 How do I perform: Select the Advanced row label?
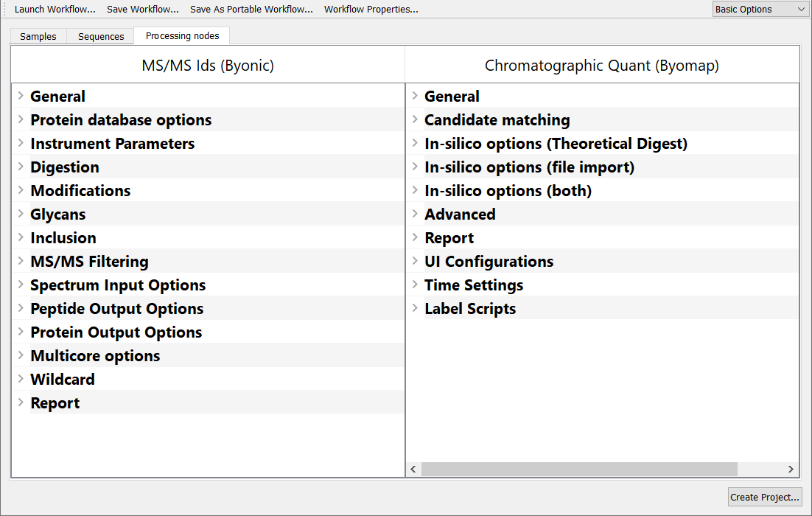pyautogui.click(x=460, y=214)
